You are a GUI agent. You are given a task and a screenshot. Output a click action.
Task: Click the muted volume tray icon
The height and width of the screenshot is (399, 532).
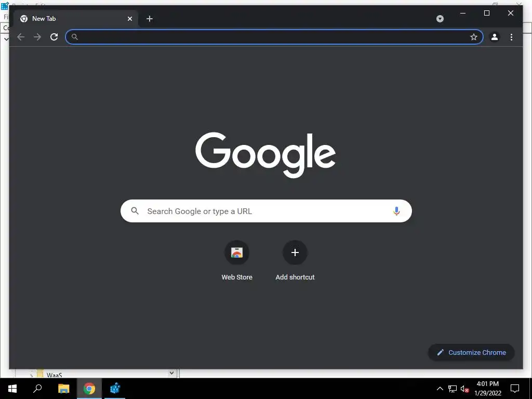[465, 389]
